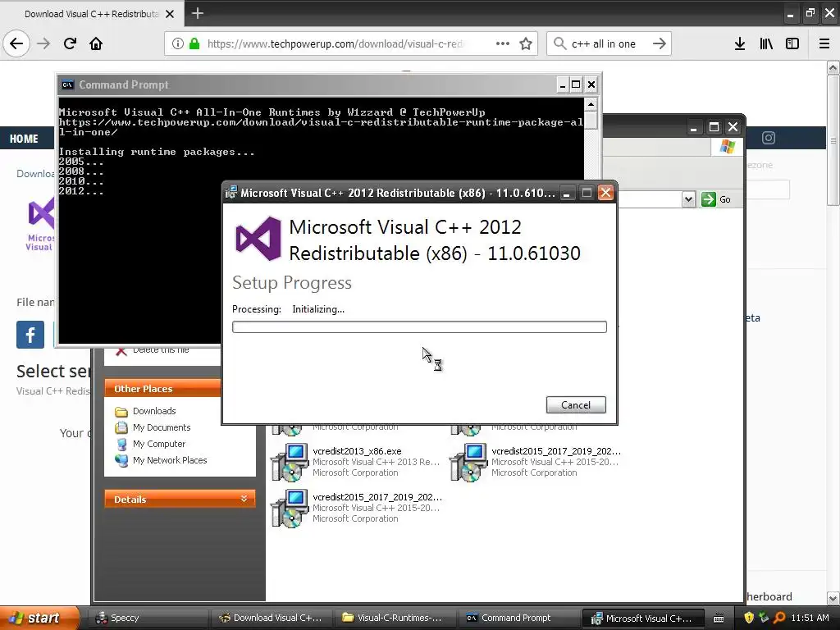Click HOME in website navigation
The height and width of the screenshot is (630, 840).
(24, 139)
